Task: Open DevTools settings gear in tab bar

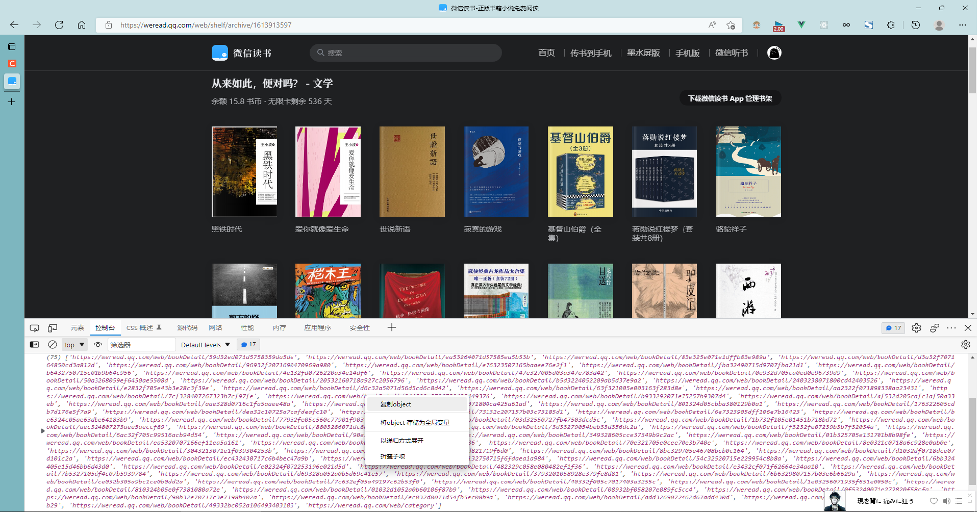Action: 917,328
